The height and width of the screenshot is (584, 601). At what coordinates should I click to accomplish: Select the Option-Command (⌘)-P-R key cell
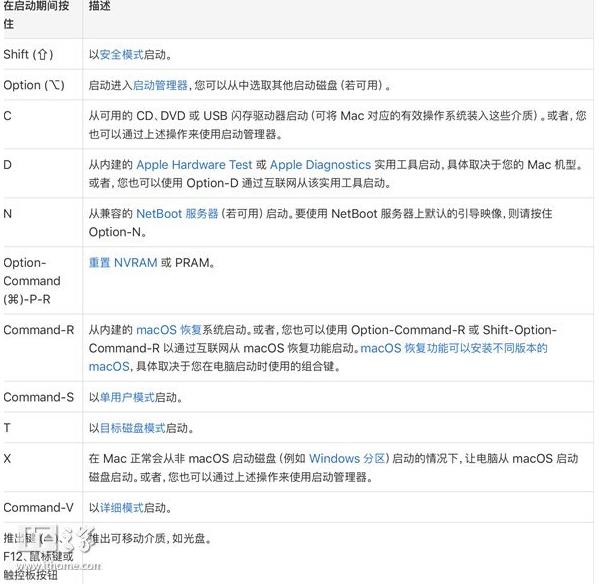(32, 281)
